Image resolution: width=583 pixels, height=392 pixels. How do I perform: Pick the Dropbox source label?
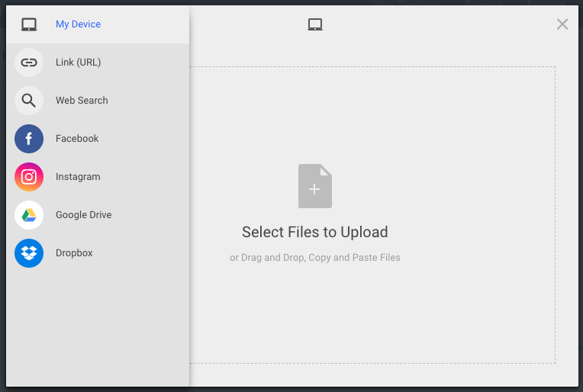pyautogui.click(x=74, y=253)
